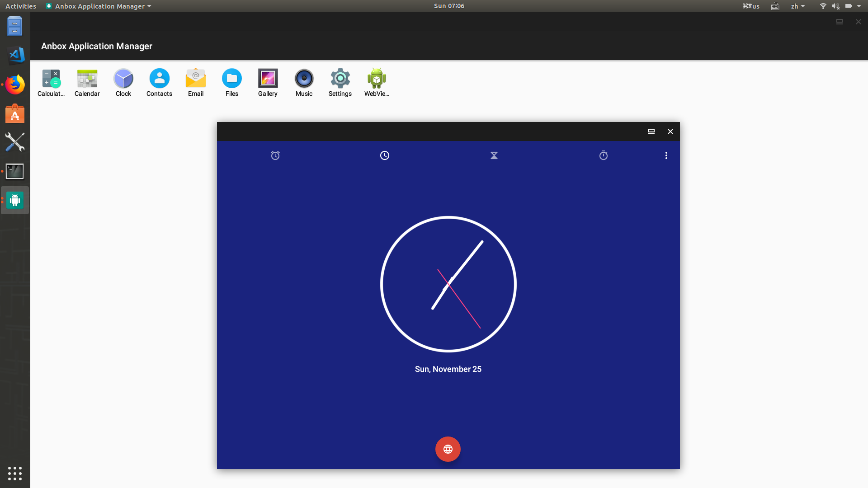
Task: Switch to the Alarm tab
Action: click(275, 155)
